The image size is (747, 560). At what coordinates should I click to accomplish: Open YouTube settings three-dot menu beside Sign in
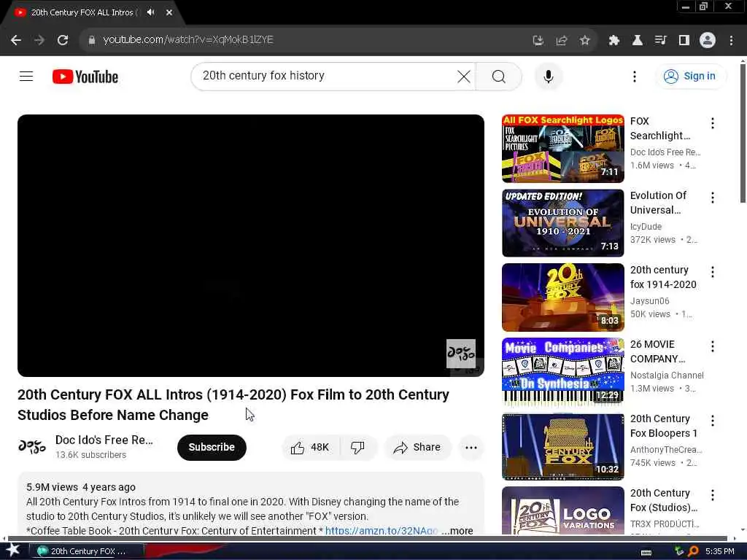click(634, 76)
